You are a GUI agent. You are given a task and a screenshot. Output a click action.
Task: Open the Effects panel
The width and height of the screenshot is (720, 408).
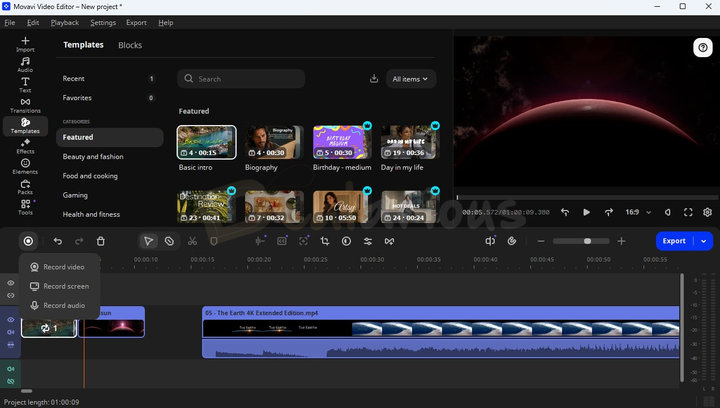(25, 146)
